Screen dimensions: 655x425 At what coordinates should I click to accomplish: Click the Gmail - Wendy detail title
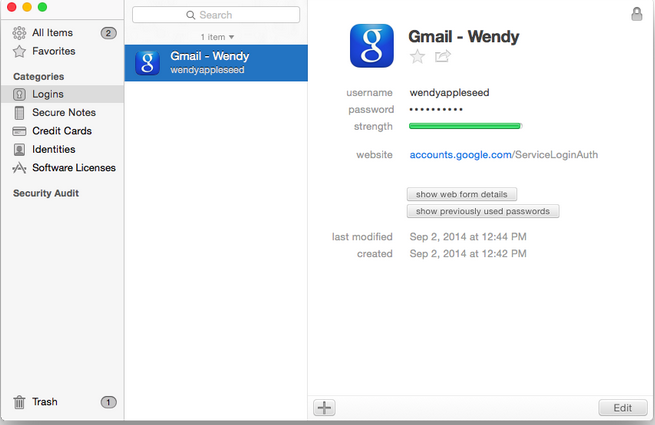tap(464, 37)
